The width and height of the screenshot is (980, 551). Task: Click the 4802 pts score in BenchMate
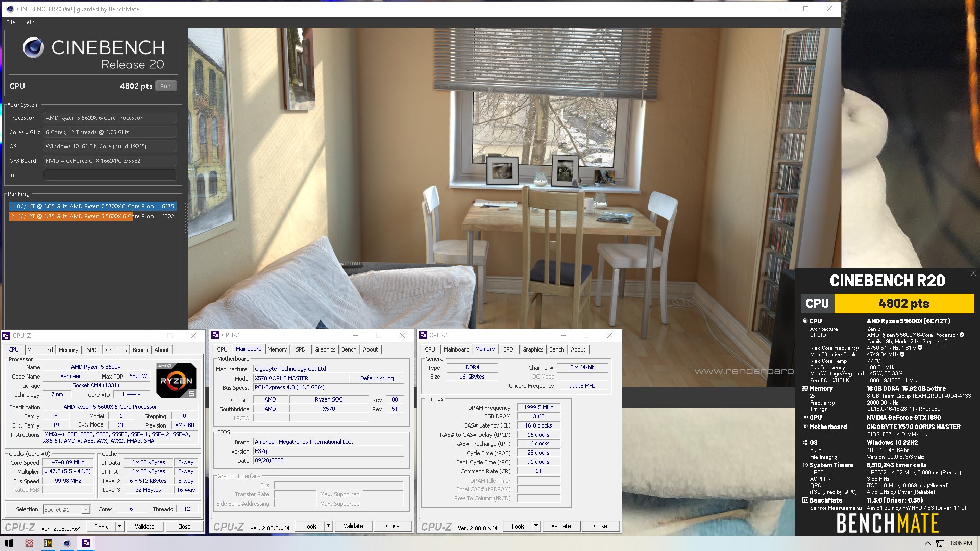click(903, 304)
